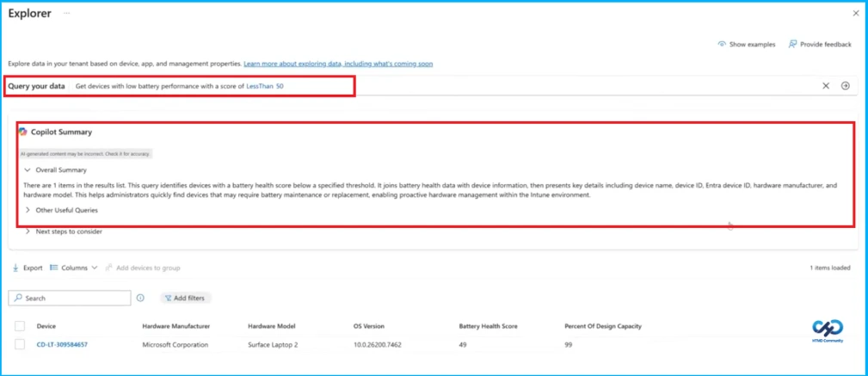Viewport: 868px width, 376px height.
Task: Open device CD-LT-309584657
Action: [x=62, y=344]
